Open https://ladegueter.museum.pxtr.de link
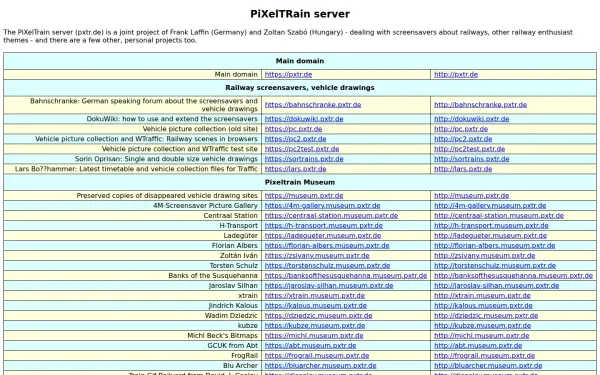 click(323, 236)
